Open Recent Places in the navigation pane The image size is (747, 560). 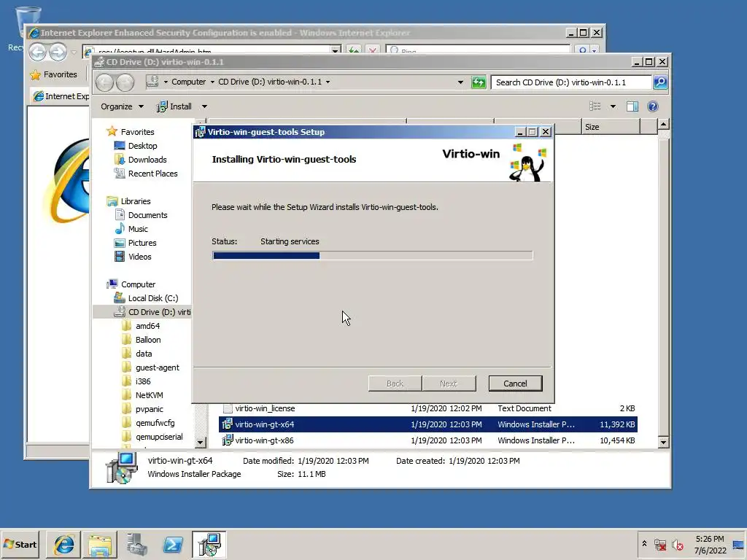pos(152,174)
